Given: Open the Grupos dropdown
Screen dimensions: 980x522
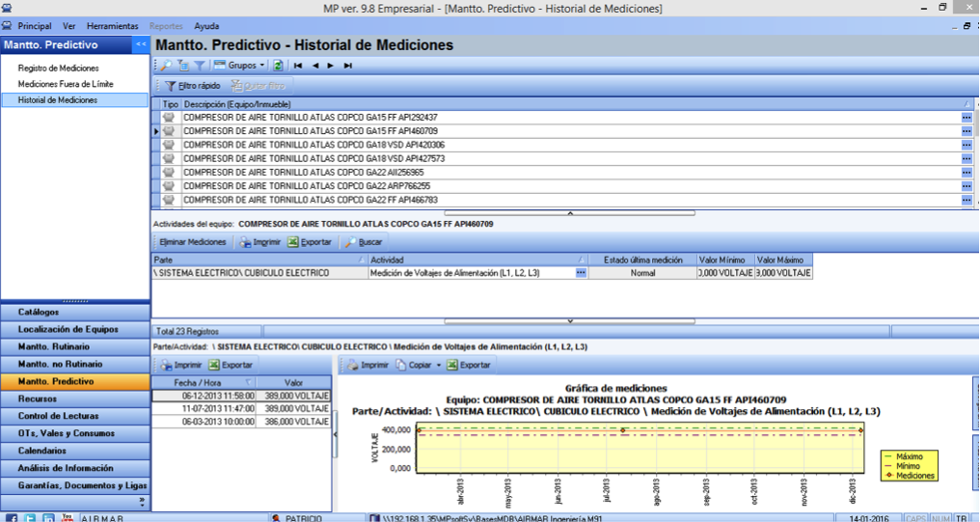Looking at the screenshot, I should (x=240, y=65).
